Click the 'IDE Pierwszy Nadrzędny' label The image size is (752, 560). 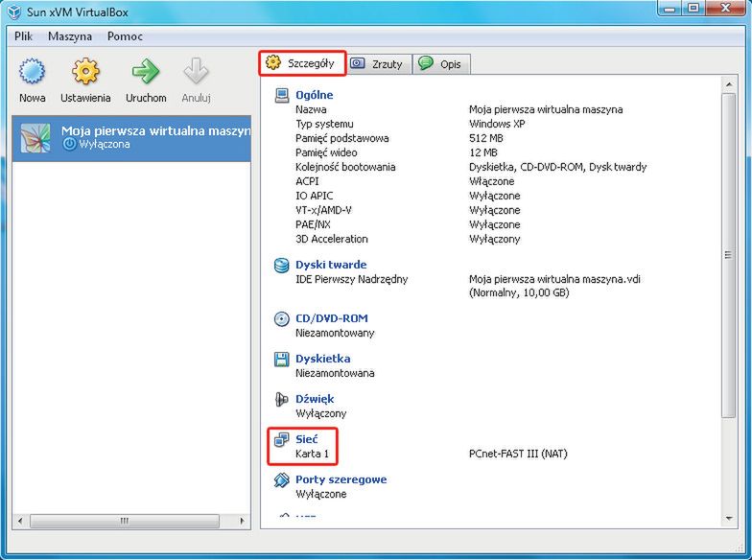[351, 279]
